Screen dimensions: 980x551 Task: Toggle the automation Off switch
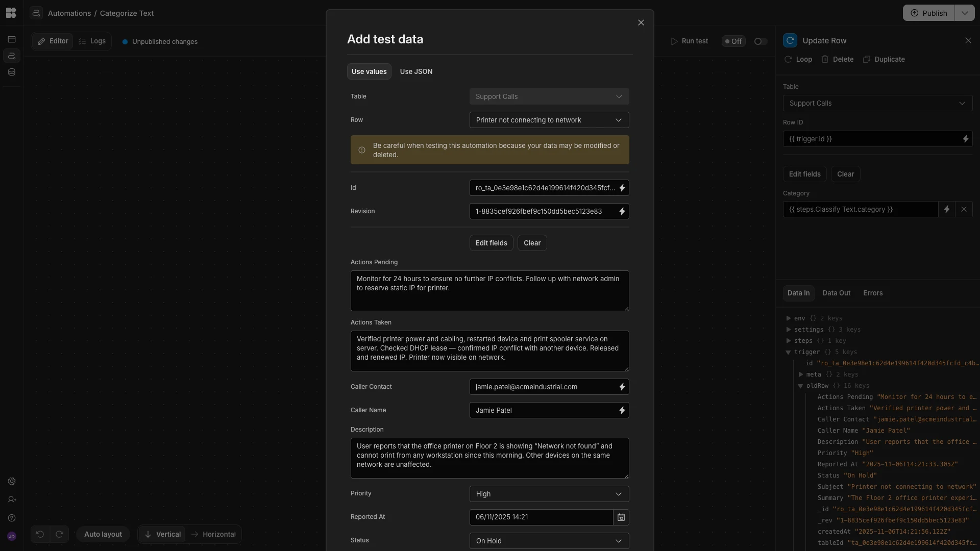click(x=760, y=41)
